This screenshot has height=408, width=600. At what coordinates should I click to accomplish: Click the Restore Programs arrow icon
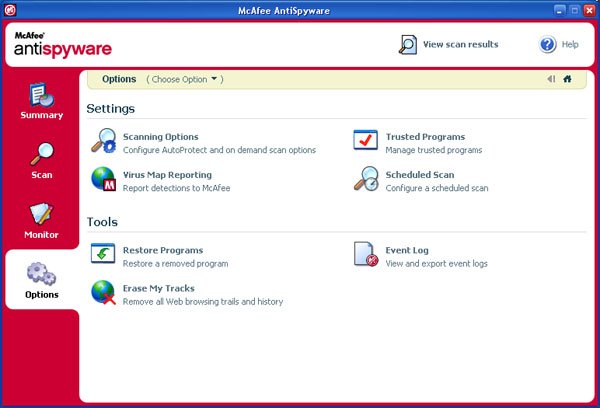(x=103, y=253)
